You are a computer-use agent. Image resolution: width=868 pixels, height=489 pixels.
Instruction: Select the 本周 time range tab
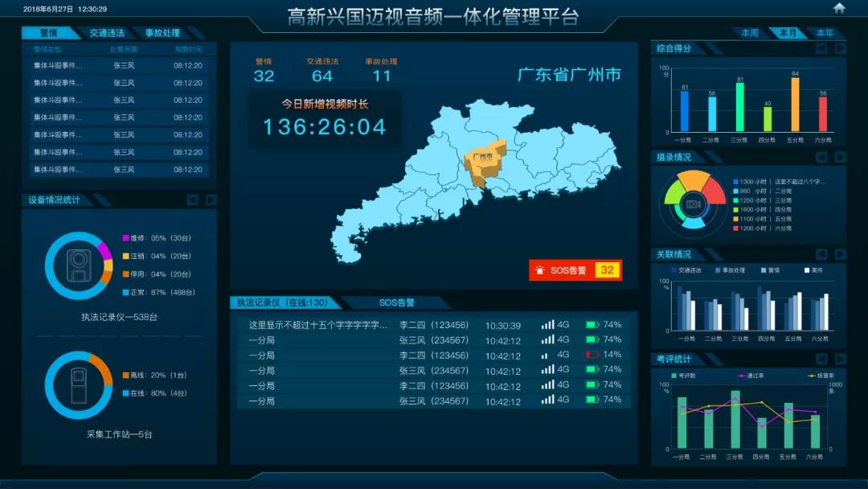coord(749,33)
